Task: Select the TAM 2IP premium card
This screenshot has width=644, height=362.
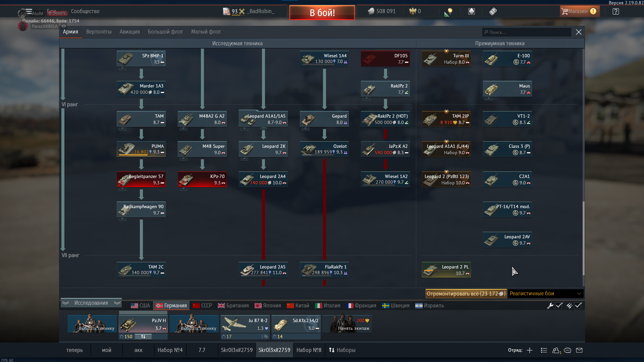Action: pos(446,119)
